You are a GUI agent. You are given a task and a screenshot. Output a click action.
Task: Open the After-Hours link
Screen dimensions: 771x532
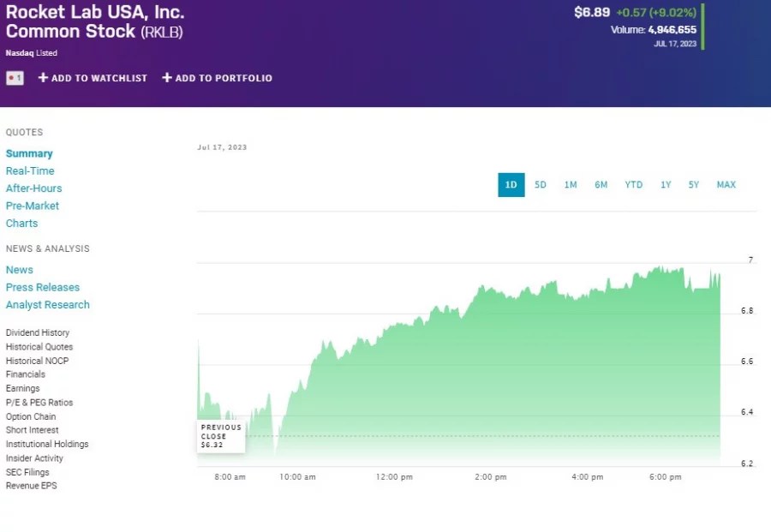click(34, 188)
